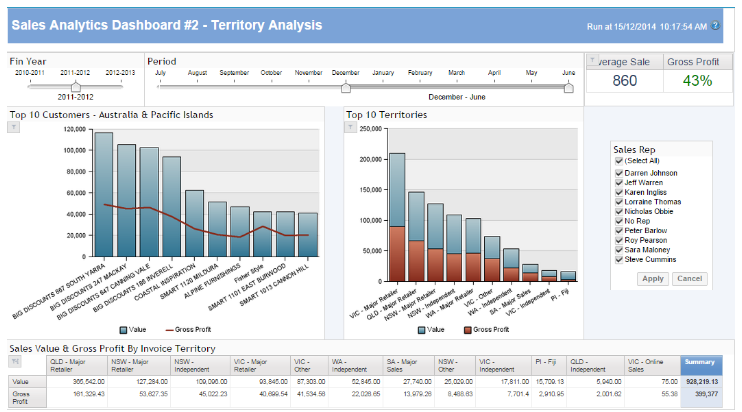Click the filter icon on the invoice territory table

tap(15, 362)
